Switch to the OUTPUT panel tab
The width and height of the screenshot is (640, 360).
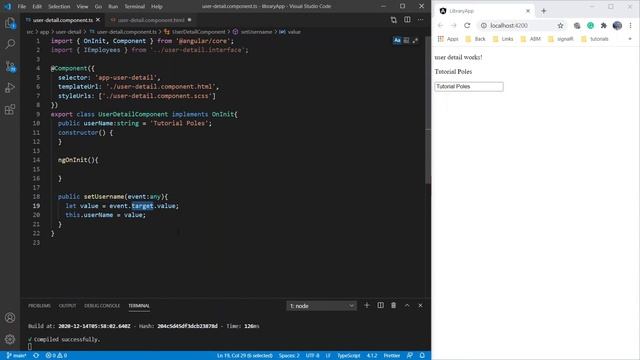67,306
